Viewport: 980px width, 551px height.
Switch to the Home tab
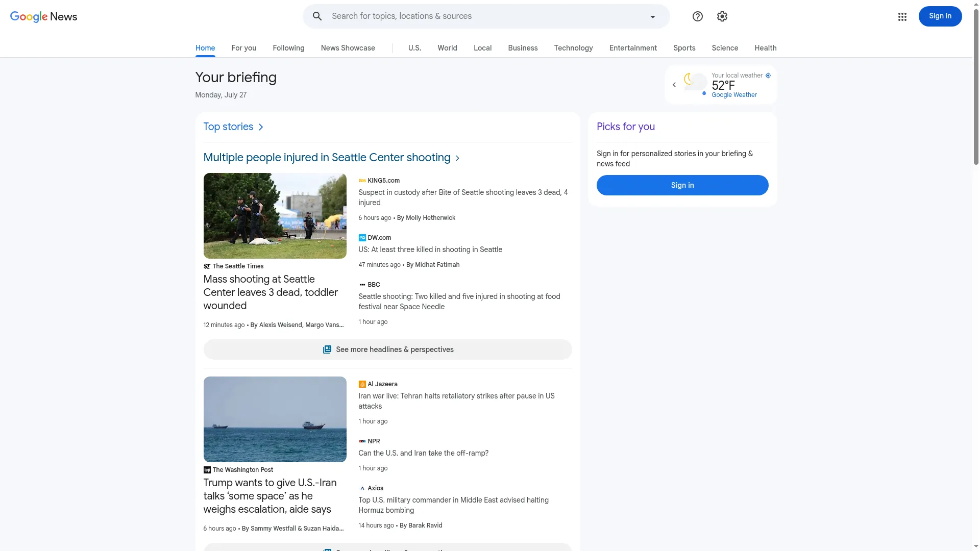coord(205,48)
